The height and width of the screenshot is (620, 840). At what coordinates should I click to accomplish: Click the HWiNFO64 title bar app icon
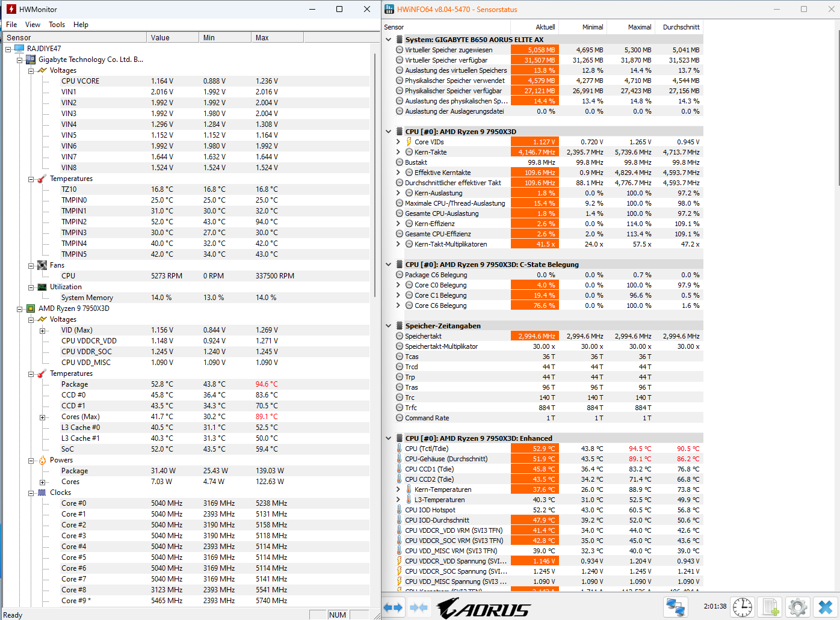(x=389, y=9)
